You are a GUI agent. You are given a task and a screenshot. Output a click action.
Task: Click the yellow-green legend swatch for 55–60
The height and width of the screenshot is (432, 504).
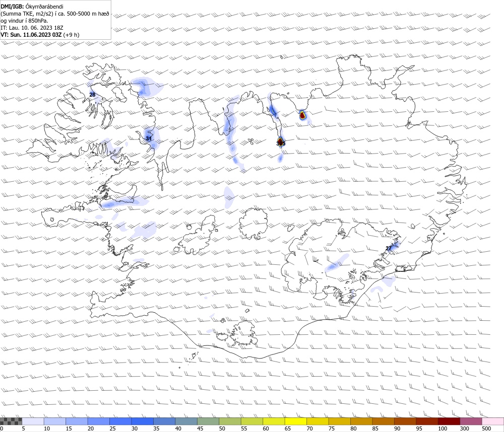pyautogui.click(x=252, y=421)
